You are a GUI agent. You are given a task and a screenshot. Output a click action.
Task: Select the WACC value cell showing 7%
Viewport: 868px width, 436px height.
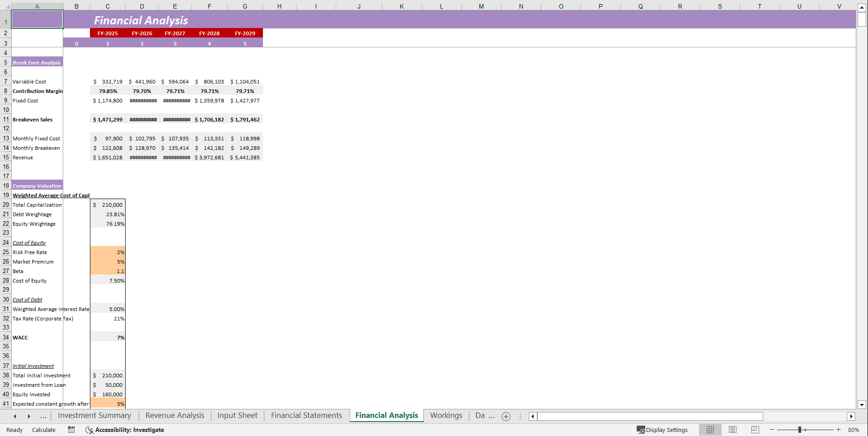pos(108,337)
